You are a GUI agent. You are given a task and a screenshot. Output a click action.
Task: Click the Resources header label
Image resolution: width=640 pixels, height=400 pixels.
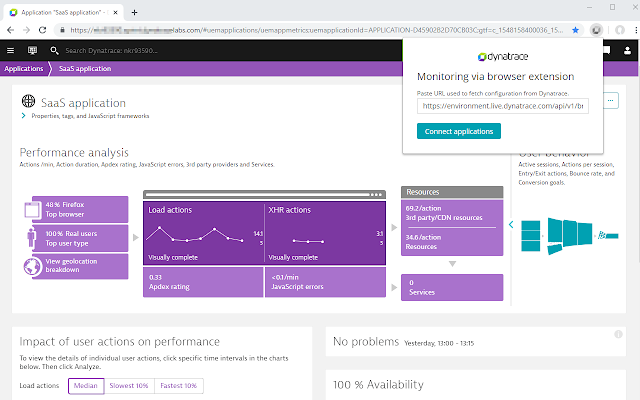point(423,192)
